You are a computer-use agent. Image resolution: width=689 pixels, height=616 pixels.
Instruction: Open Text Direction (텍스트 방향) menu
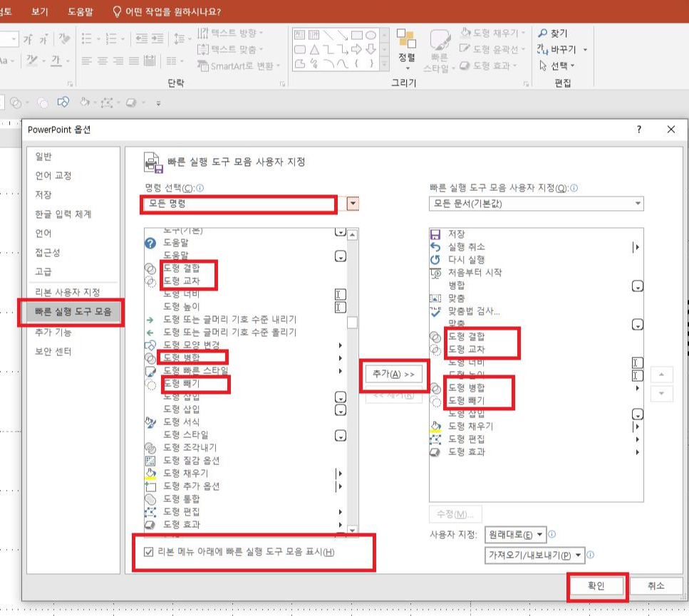[230, 33]
